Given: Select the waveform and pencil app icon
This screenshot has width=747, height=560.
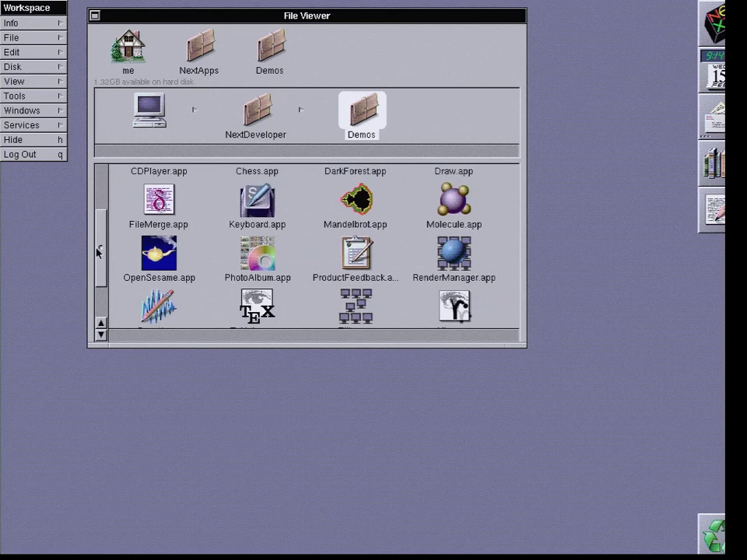Looking at the screenshot, I should pyautogui.click(x=159, y=306).
